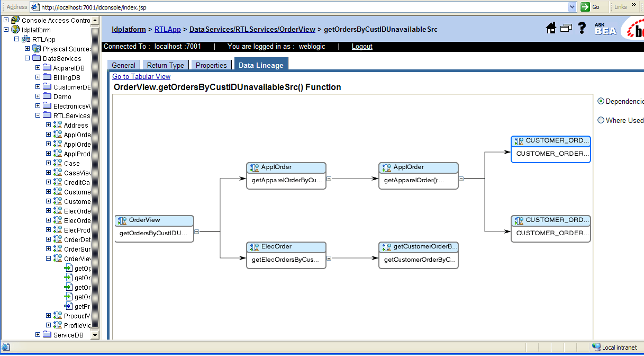This screenshot has width=644, height=356.
Task: Click the Physical Sources icon in tree
Action: [37, 49]
